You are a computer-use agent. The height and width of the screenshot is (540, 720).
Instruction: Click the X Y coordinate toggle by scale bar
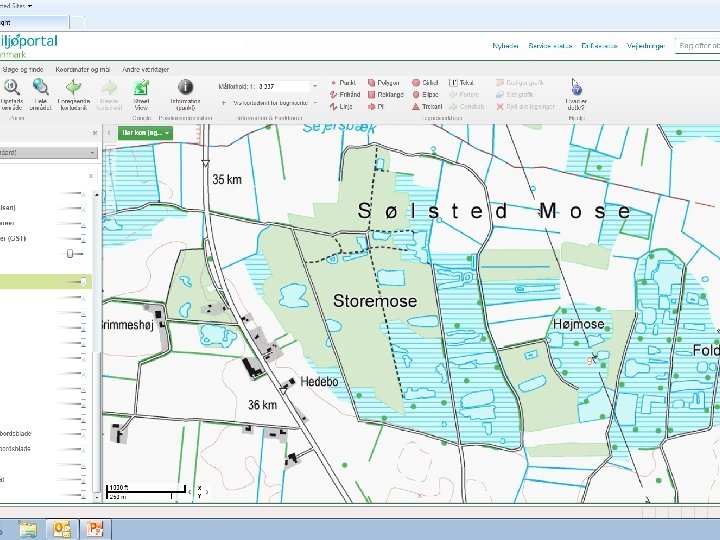199,491
